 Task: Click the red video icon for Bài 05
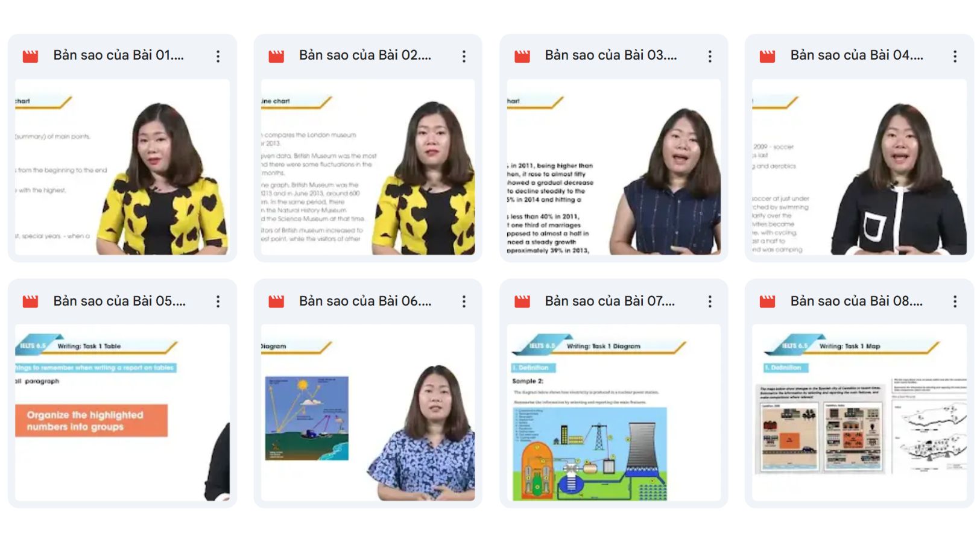[30, 301]
